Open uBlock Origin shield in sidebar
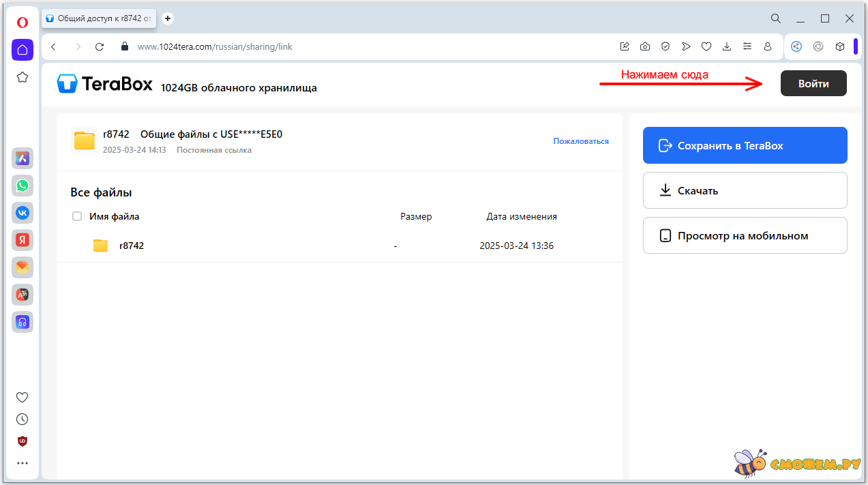Screen dimensions: 868x485 coord(23,441)
